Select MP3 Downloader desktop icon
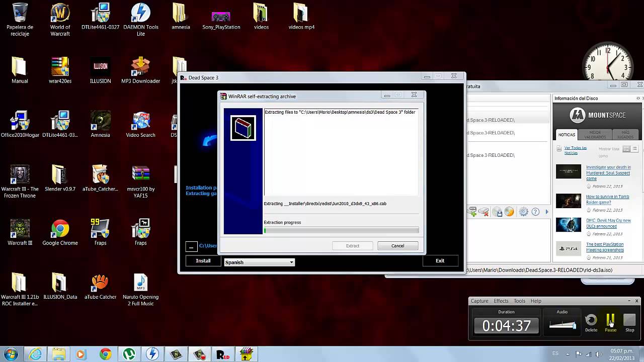Viewport: 644px width, 362px height. click(140, 70)
